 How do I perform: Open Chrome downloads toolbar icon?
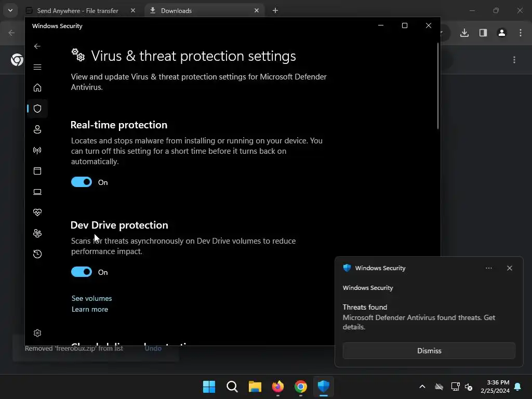pyautogui.click(x=464, y=33)
